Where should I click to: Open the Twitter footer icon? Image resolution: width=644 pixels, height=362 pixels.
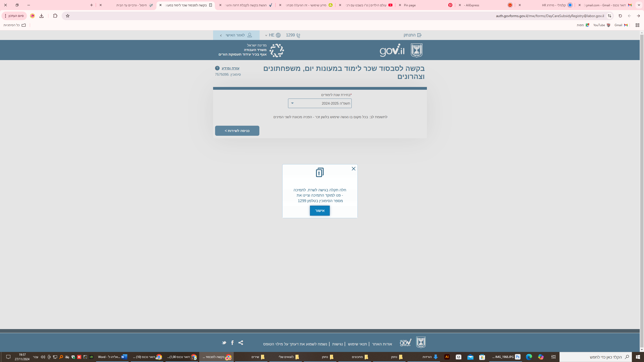coord(224,343)
